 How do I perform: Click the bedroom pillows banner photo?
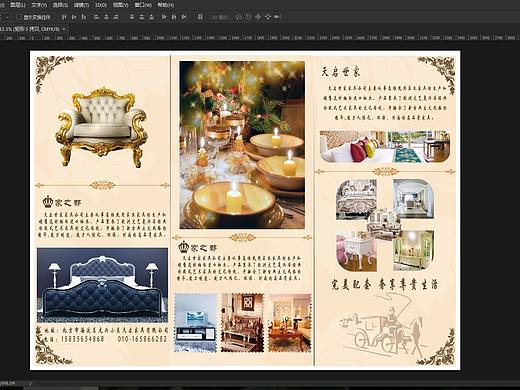[x=385, y=147]
